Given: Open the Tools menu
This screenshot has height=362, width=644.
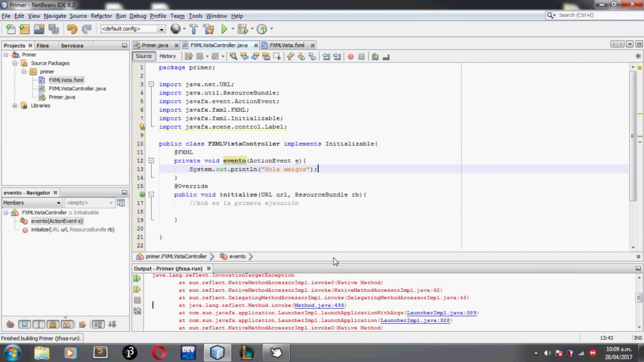Looking at the screenshot, I should (x=195, y=16).
